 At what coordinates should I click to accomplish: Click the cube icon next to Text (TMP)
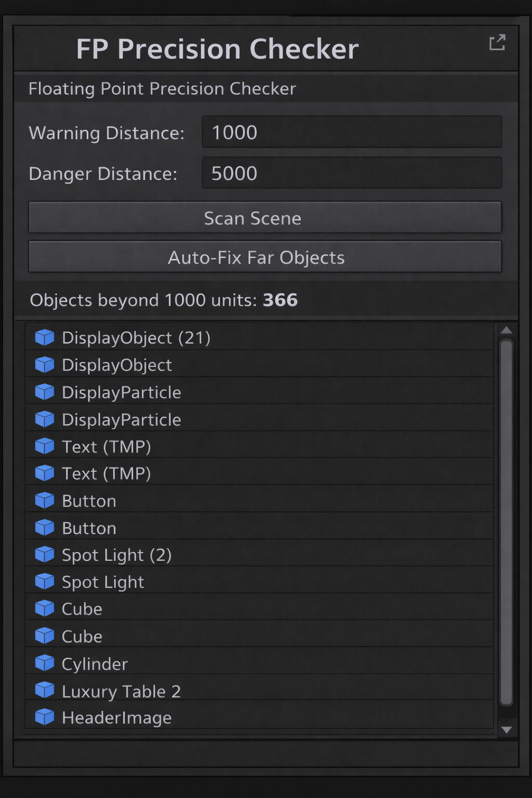click(x=45, y=446)
